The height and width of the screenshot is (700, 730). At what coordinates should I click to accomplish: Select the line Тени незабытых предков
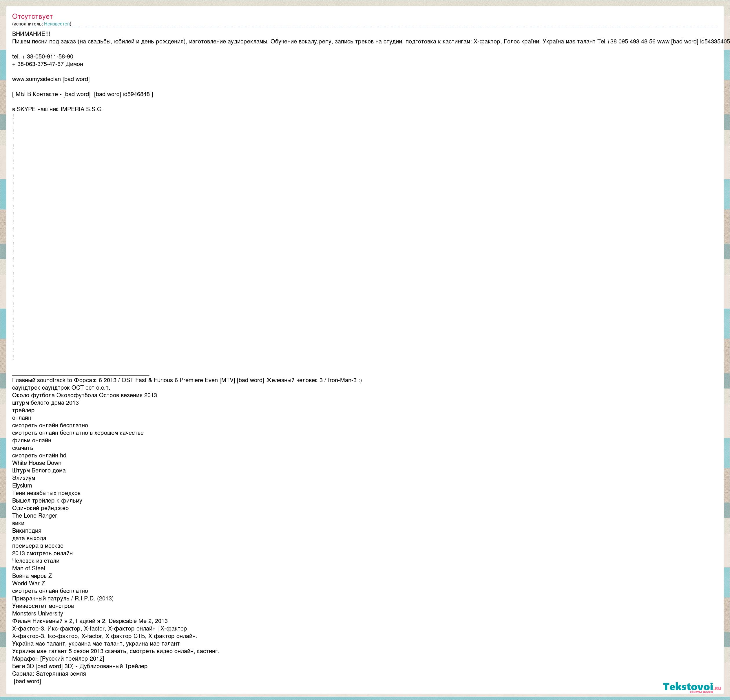46,493
